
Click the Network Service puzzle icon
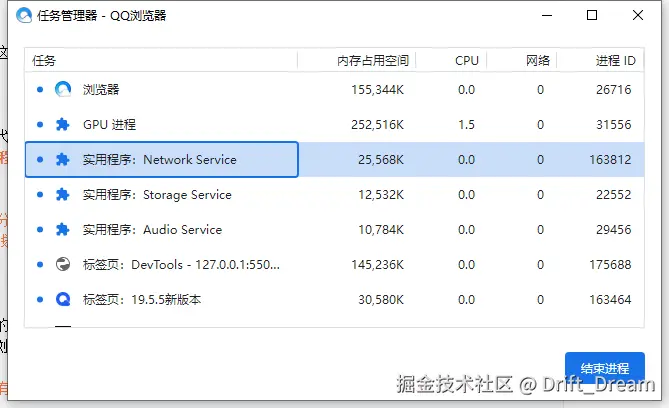[x=63, y=160]
